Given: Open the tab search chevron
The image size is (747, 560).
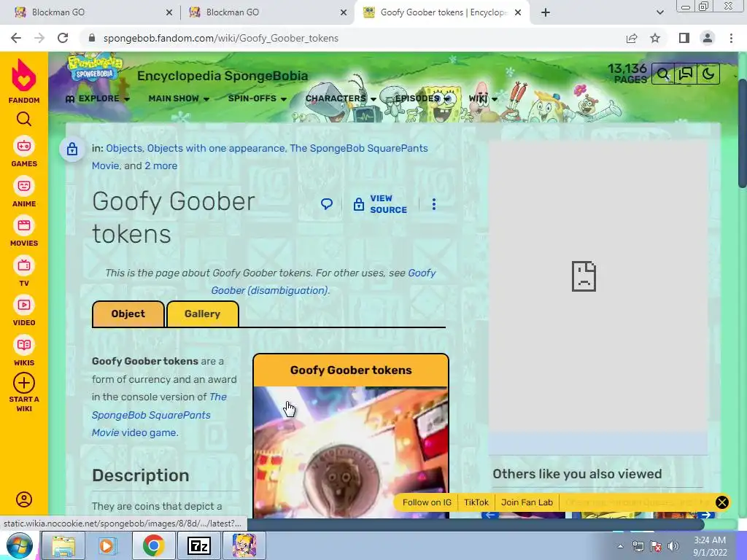Looking at the screenshot, I should pyautogui.click(x=659, y=12).
